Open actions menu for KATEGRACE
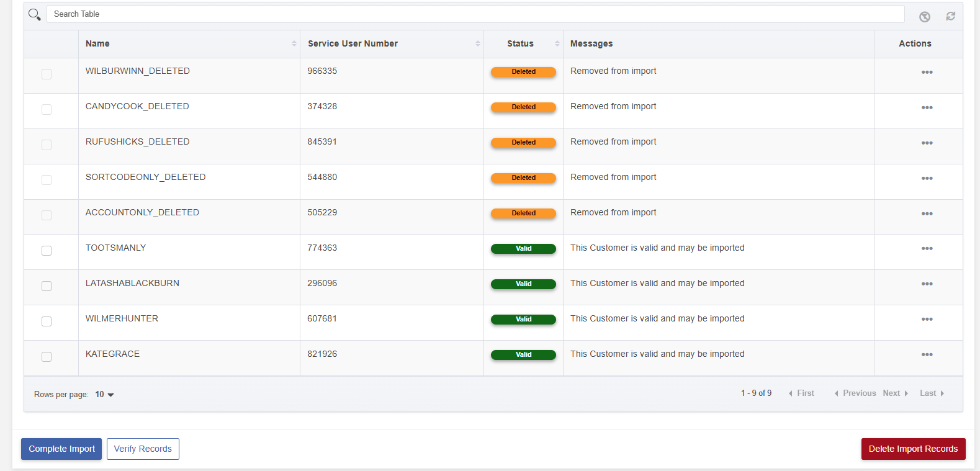980x471 pixels. 927,355
